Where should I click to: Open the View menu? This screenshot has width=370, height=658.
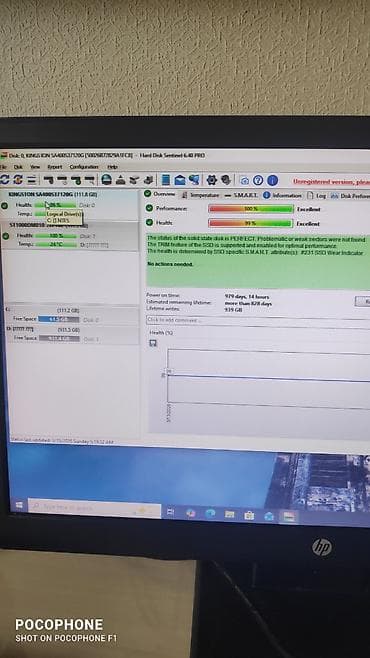pyautogui.click(x=35, y=167)
